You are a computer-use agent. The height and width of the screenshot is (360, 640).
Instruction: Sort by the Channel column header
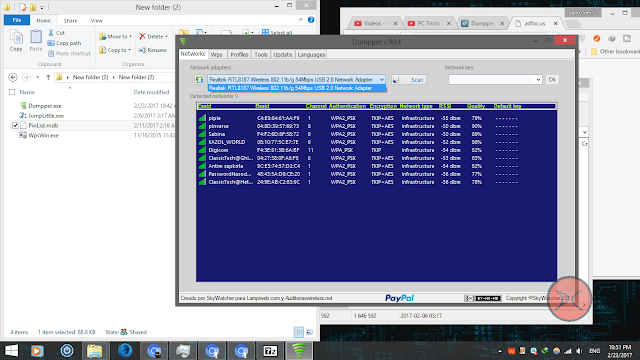316,106
